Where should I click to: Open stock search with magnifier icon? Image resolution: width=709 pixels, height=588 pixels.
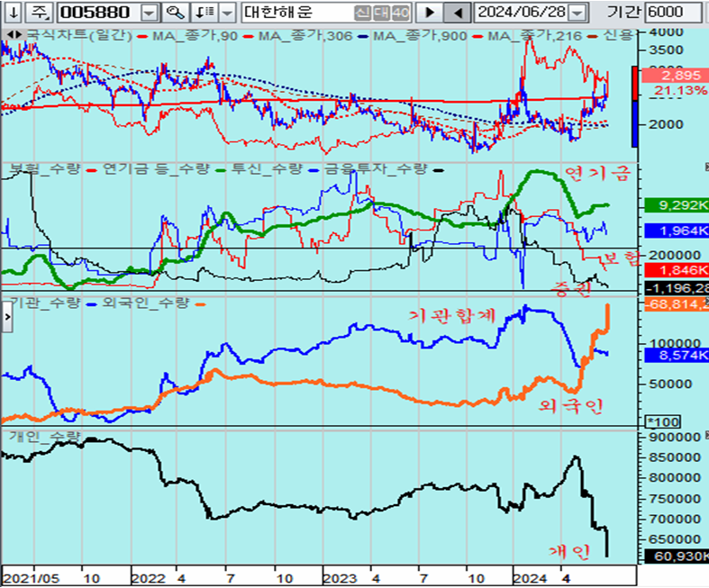pos(175,13)
